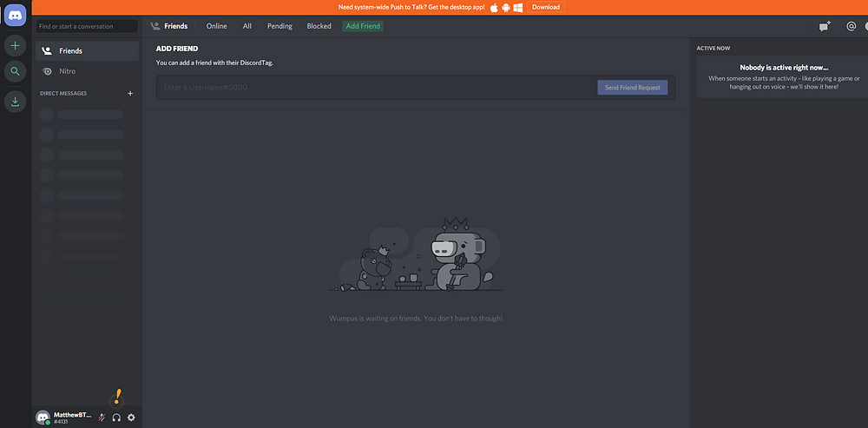
Task: Click the Download button in orange banner
Action: pos(546,7)
